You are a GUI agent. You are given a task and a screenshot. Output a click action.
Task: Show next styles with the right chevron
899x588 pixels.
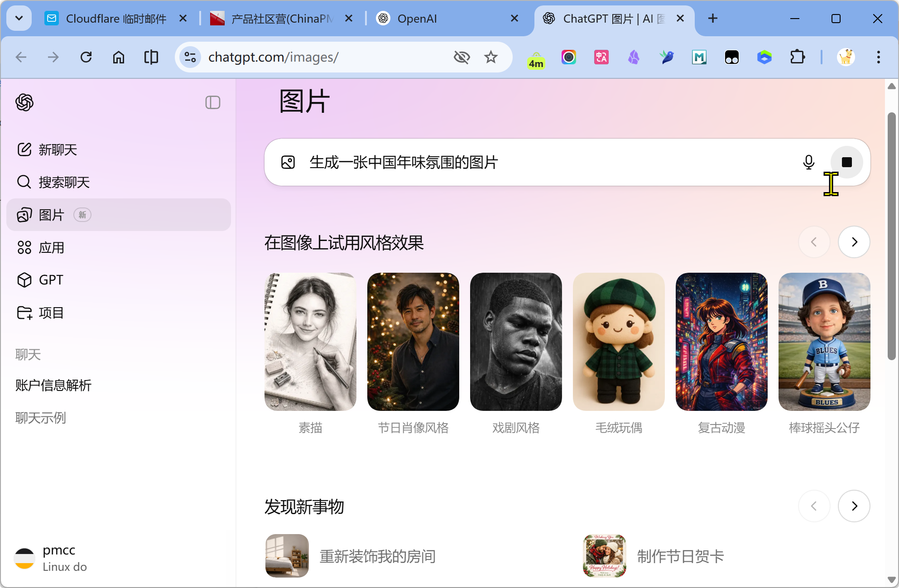(854, 242)
